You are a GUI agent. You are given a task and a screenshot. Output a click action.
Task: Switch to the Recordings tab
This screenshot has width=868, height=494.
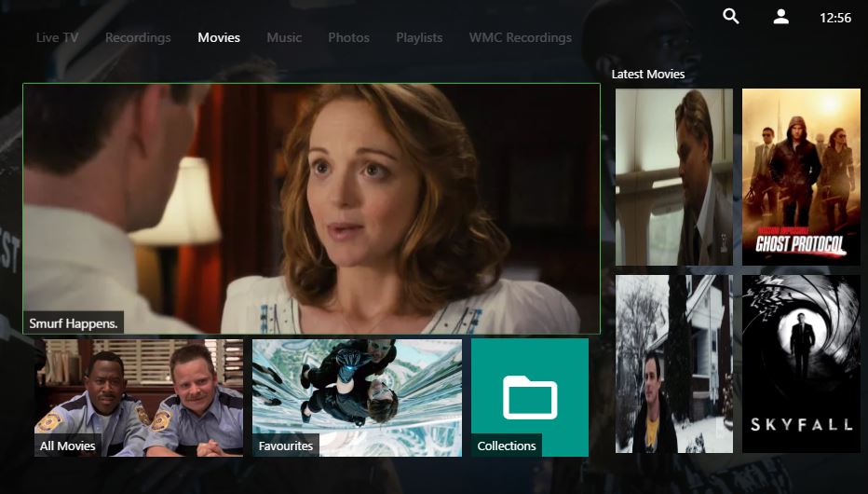coord(138,37)
